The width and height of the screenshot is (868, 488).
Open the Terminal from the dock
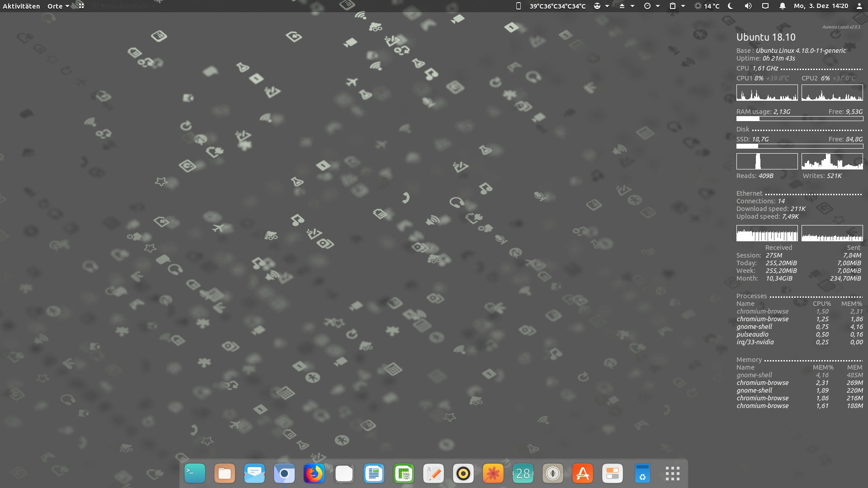coord(195,474)
